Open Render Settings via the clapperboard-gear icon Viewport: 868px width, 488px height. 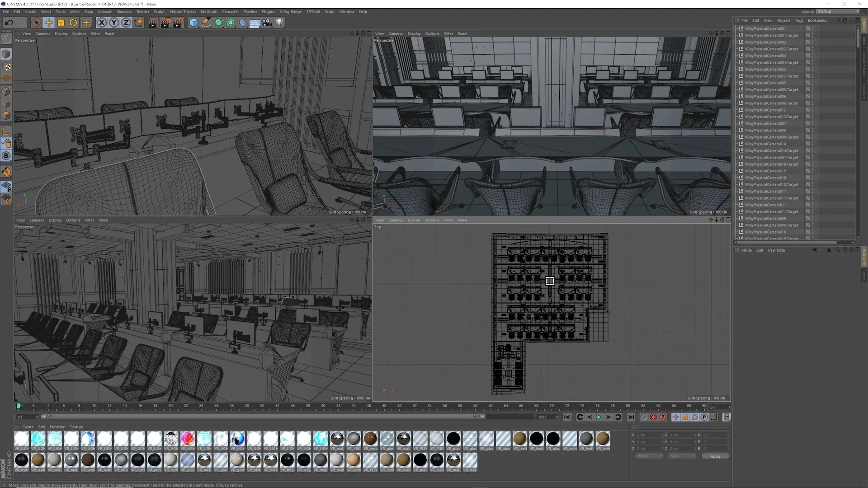coord(178,23)
